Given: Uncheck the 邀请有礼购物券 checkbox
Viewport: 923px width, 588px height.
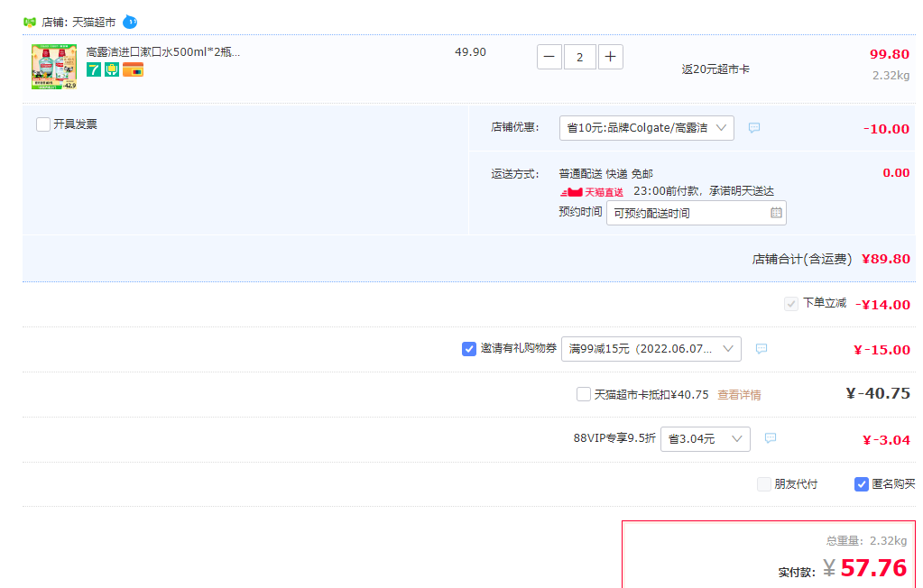Looking at the screenshot, I should click(x=468, y=349).
